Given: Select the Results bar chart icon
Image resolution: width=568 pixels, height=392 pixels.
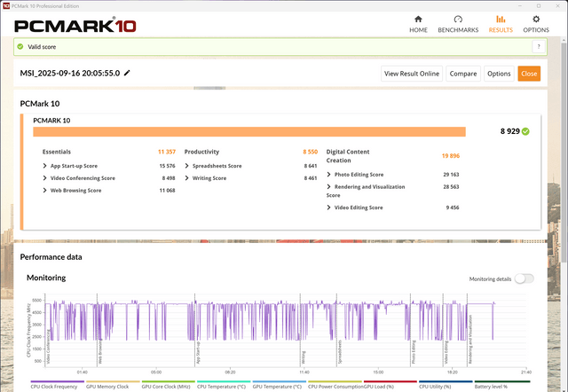Looking at the screenshot, I should click(501, 20).
